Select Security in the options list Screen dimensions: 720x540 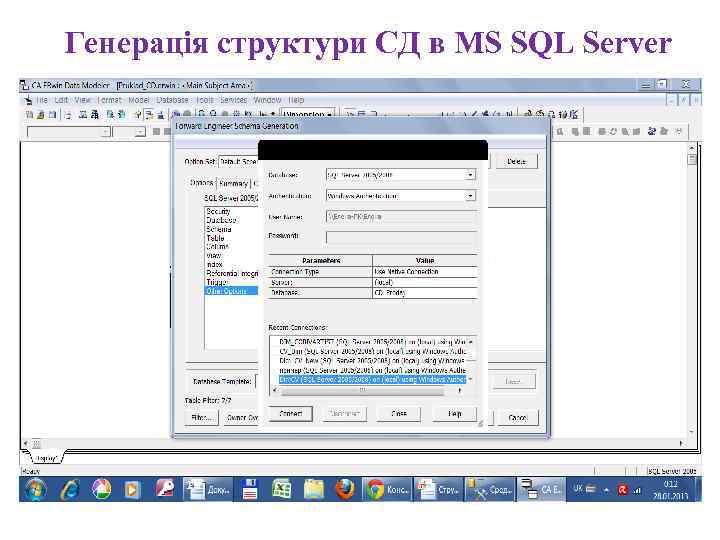[218, 211]
